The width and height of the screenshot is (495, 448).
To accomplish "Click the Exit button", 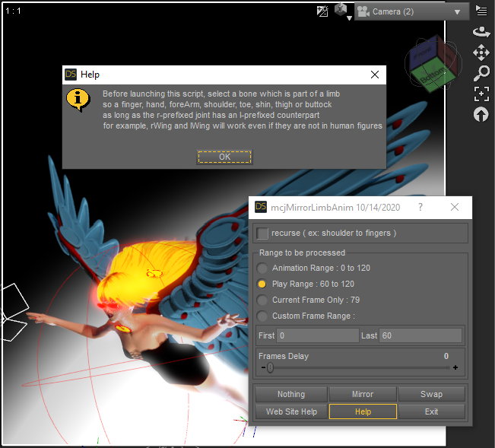I will coord(432,411).
